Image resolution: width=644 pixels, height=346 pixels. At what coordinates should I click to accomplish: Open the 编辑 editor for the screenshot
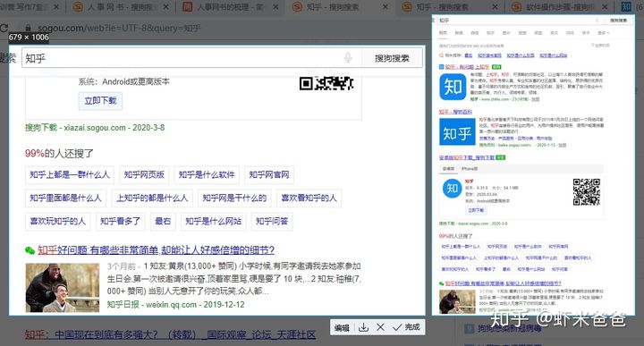click(x=342, y=327)
